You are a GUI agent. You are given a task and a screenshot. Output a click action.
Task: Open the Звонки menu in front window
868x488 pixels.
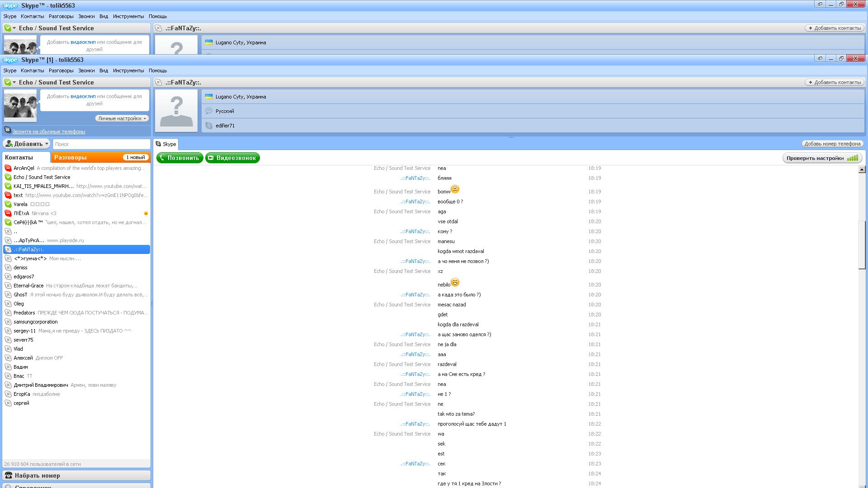pyautogui.click(x=86, y=70)
